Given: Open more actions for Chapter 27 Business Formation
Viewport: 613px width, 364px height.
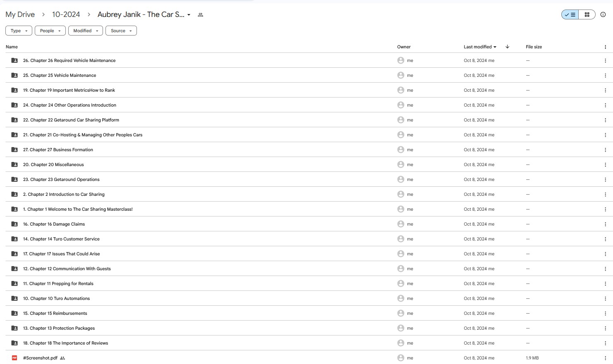Looking at the screenshot, I should pos(606,150).
